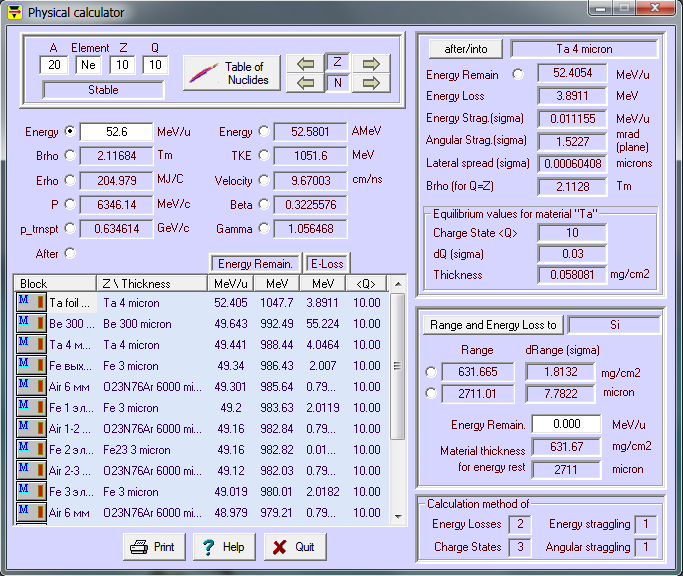Click the left arrow beside the Z button
Screen dimensions: 683x576
coord(306,63)
